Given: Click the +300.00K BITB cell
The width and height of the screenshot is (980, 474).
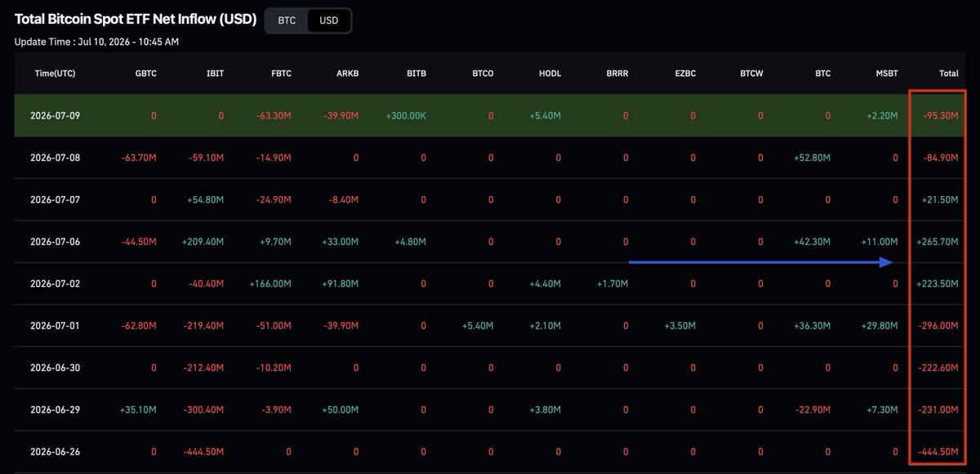Looking at the screenshot, I should 406,116.
